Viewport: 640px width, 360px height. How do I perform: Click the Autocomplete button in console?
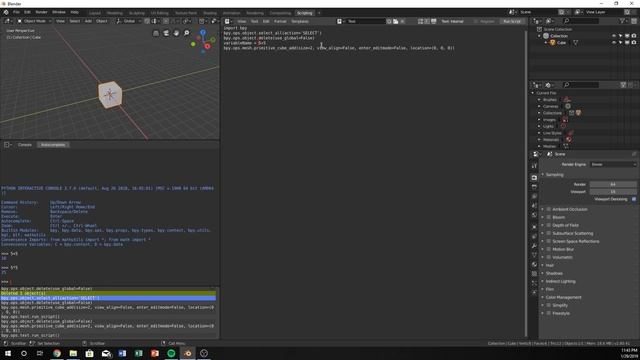pyautogui.click(x=53, y=145)
